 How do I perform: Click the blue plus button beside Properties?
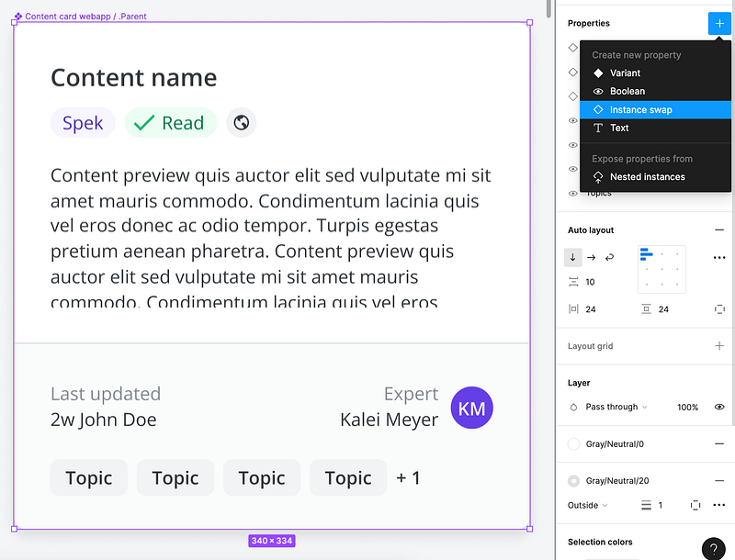tap(719, 24)
